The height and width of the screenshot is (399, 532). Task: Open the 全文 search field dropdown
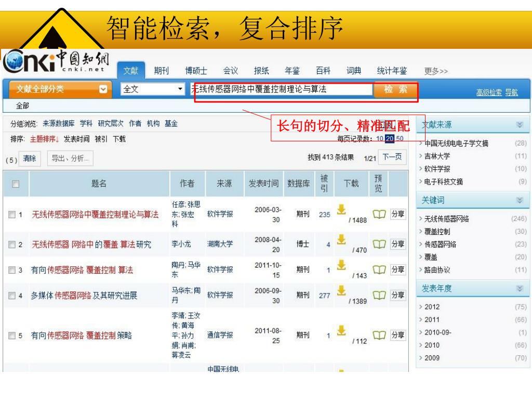tap(180, 89)
